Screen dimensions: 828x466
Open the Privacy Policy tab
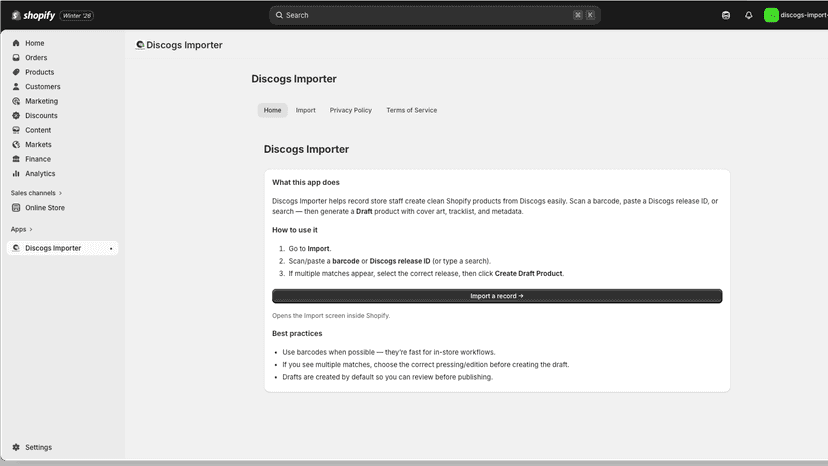(351, 110)
